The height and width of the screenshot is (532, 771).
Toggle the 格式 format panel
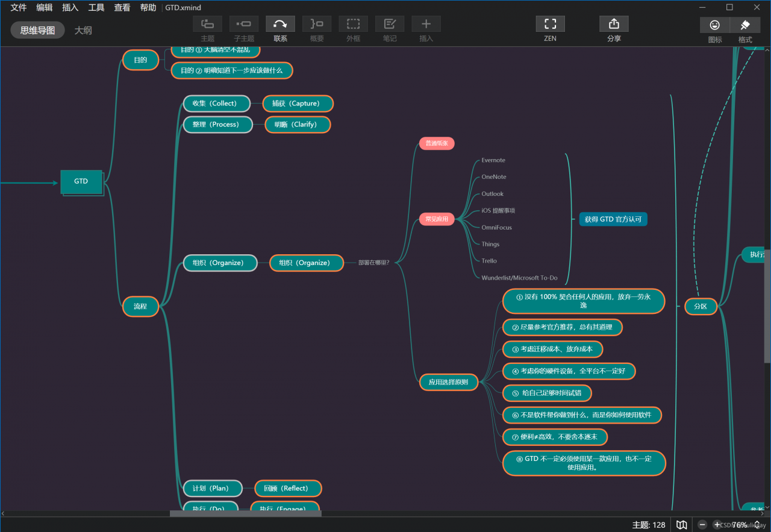tap(745, 25)
